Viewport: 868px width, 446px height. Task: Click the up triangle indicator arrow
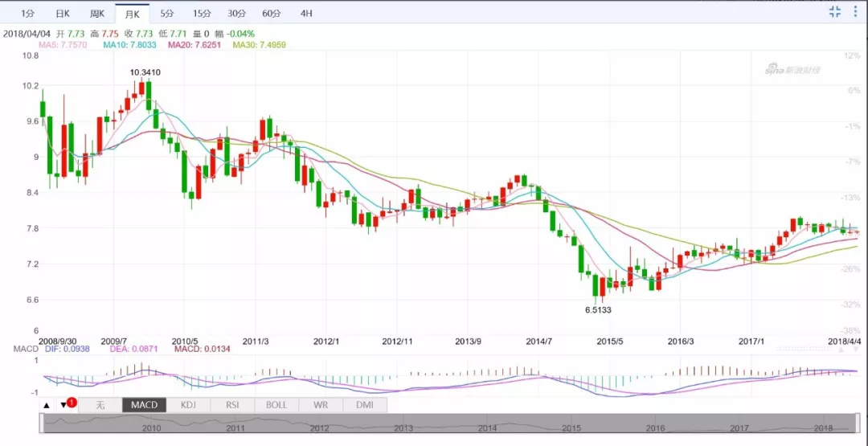(x=46, y=405)
